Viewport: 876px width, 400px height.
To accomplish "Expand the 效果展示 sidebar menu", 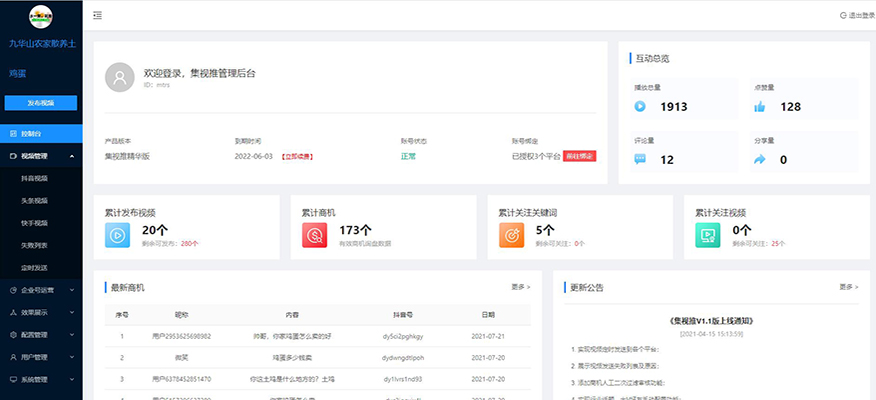I will coord(41,312).
